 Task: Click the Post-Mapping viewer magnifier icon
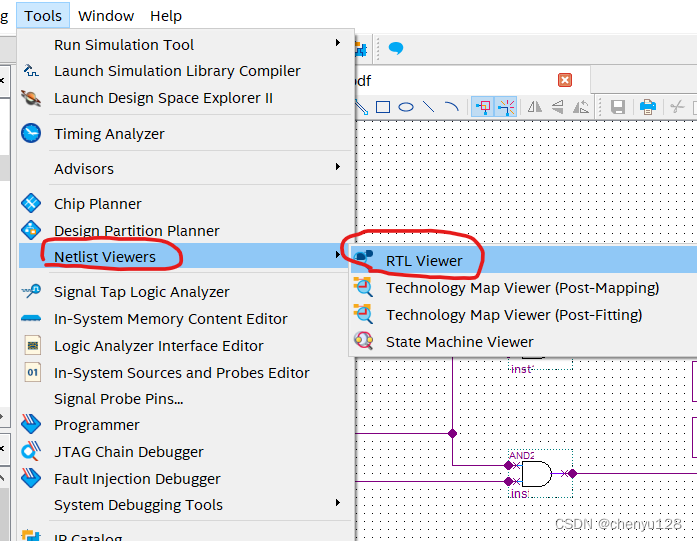click(x=364, y=287)
